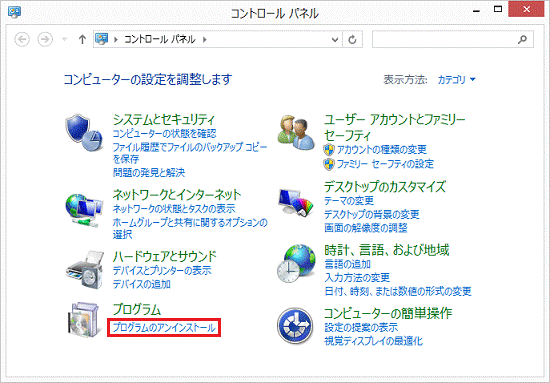Click the Ease of Access icon
This screenshot has width=550, height=383.
click(x=295, y=326)
